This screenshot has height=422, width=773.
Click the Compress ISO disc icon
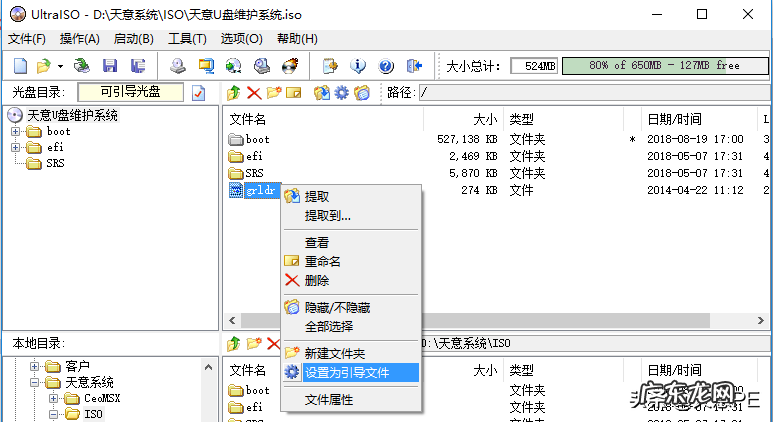click(234, 66)
